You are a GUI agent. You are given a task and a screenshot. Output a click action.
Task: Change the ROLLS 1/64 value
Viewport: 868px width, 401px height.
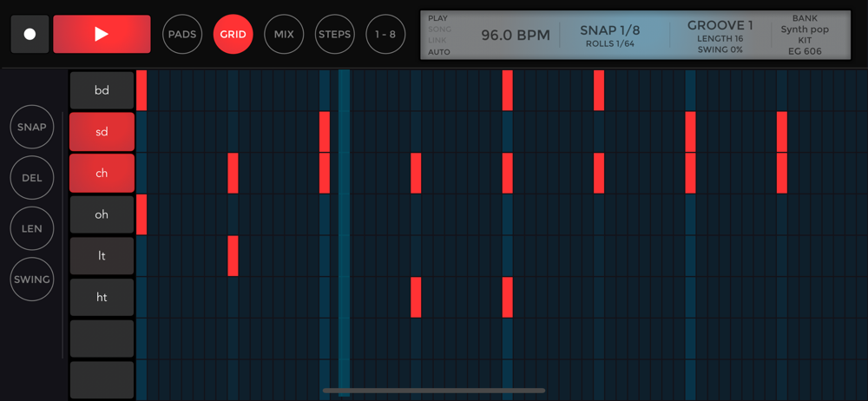click(x=610, y=43)
